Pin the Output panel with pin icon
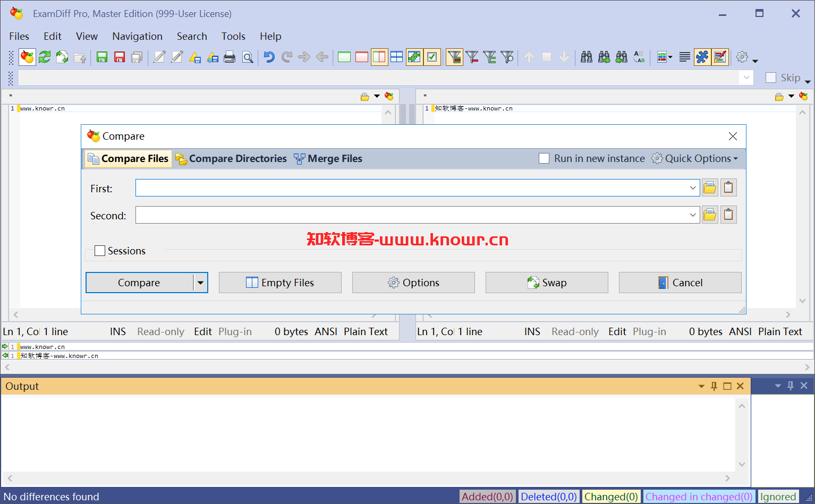 [x=714, y=386]
